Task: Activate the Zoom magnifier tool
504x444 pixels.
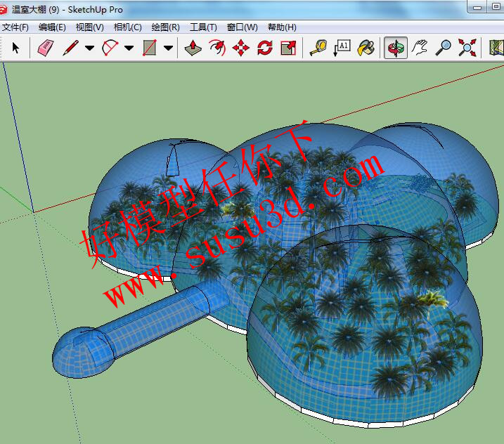Action: point(444,48)
